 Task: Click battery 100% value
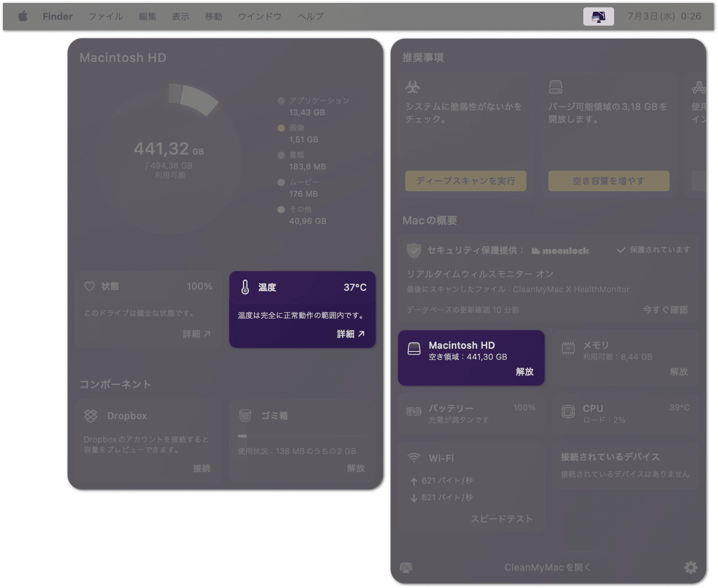point(524,407)
